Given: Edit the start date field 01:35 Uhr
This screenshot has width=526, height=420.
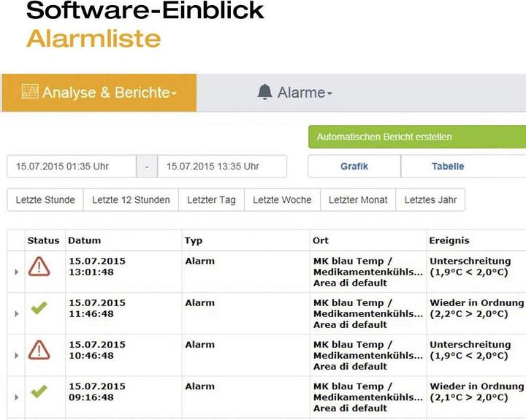Looking at the screenshot, I should (72, 167).
